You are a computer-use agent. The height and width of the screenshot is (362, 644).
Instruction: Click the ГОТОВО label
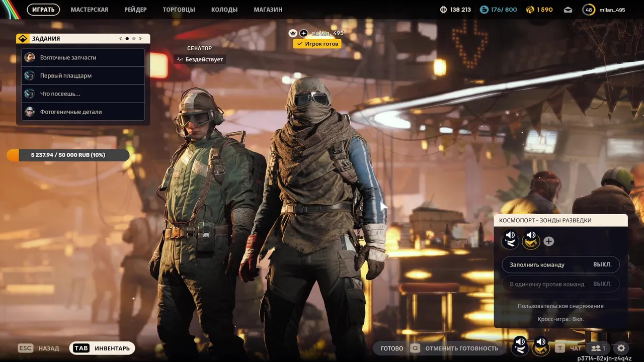coord(392,348)
